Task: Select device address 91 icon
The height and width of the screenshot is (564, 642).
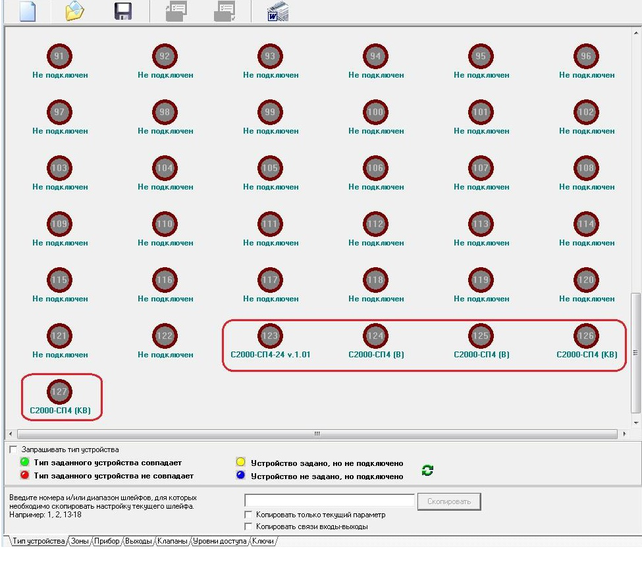Action: click(x=59, y=56)
